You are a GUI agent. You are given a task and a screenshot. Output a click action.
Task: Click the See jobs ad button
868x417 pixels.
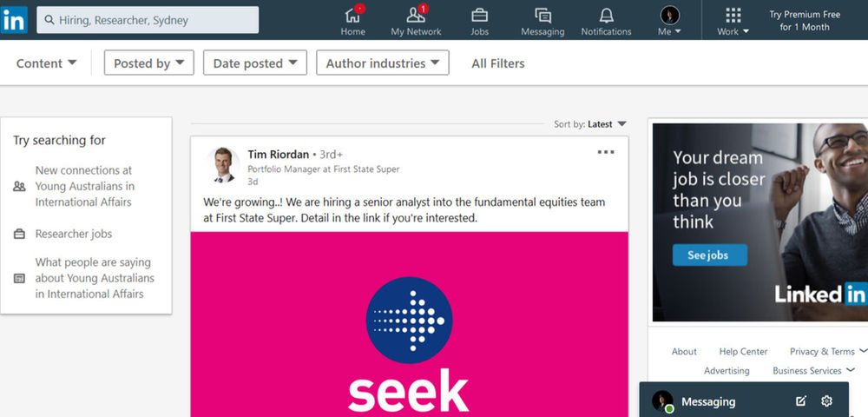pyautogui.click(x=709, y=255)
